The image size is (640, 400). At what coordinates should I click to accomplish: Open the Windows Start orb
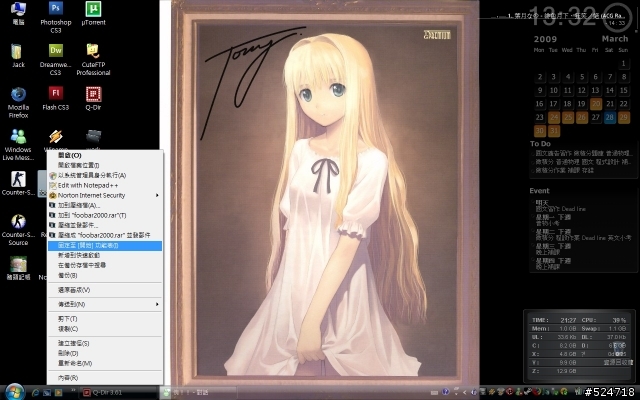tap(15, 392)
